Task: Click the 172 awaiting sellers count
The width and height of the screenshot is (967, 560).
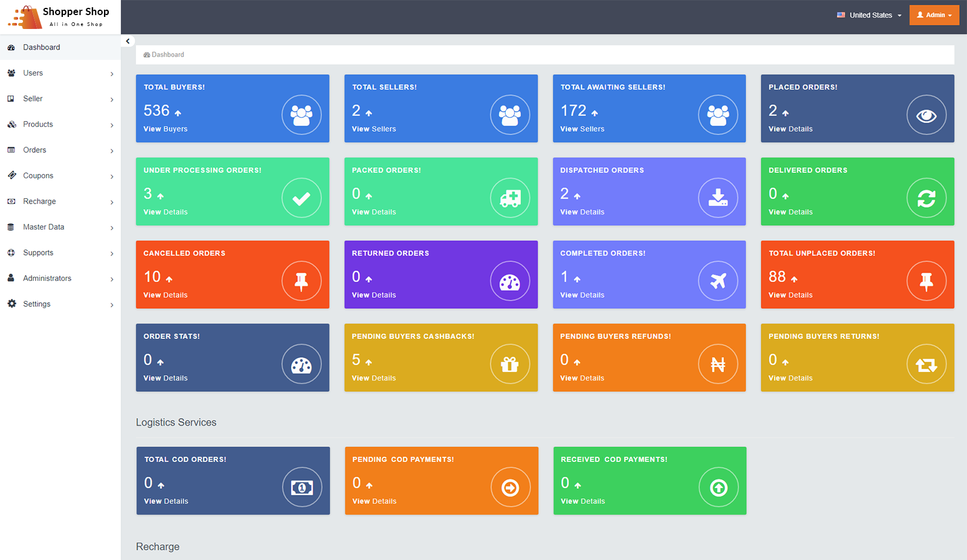Action: 574,111
